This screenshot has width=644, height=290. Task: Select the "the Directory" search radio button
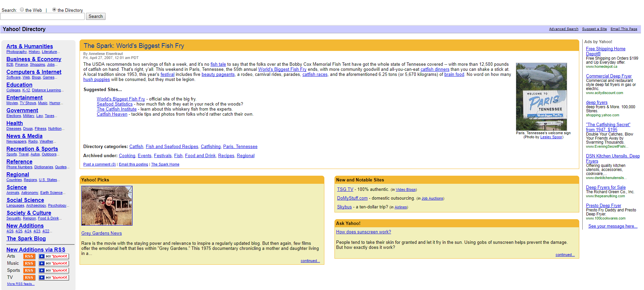coord(54,10)
